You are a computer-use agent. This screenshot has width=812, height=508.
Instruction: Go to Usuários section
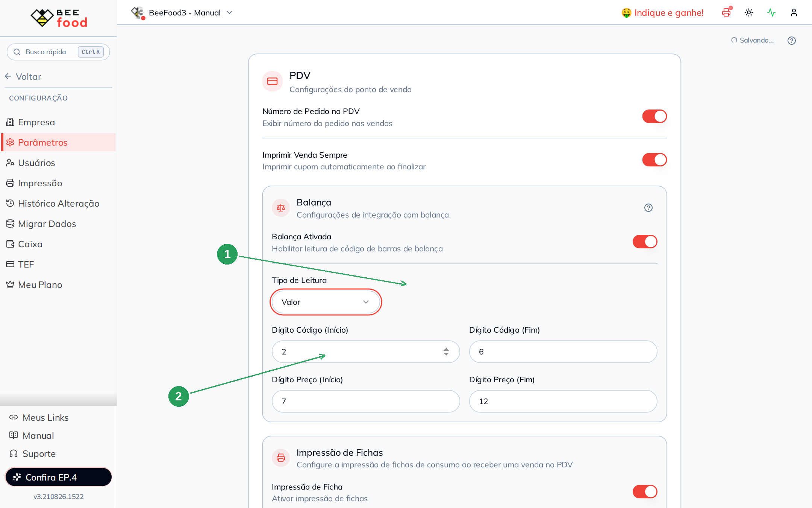click(x=58, y=163)
